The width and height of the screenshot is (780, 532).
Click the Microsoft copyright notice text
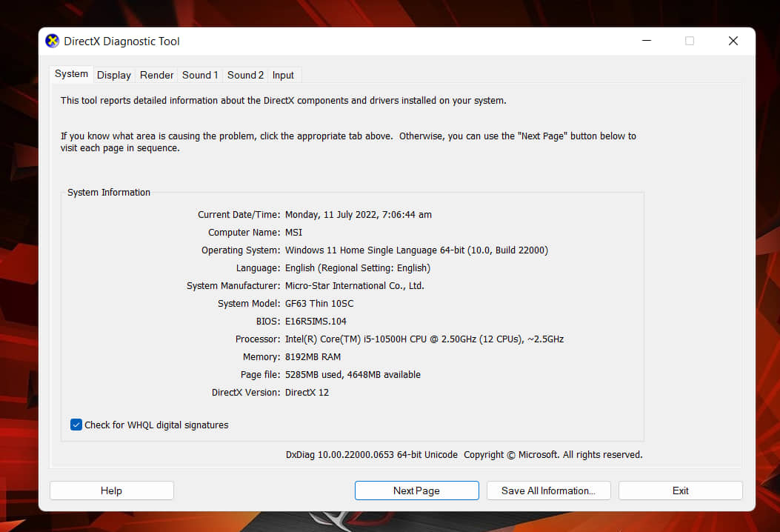pos(553,455)
